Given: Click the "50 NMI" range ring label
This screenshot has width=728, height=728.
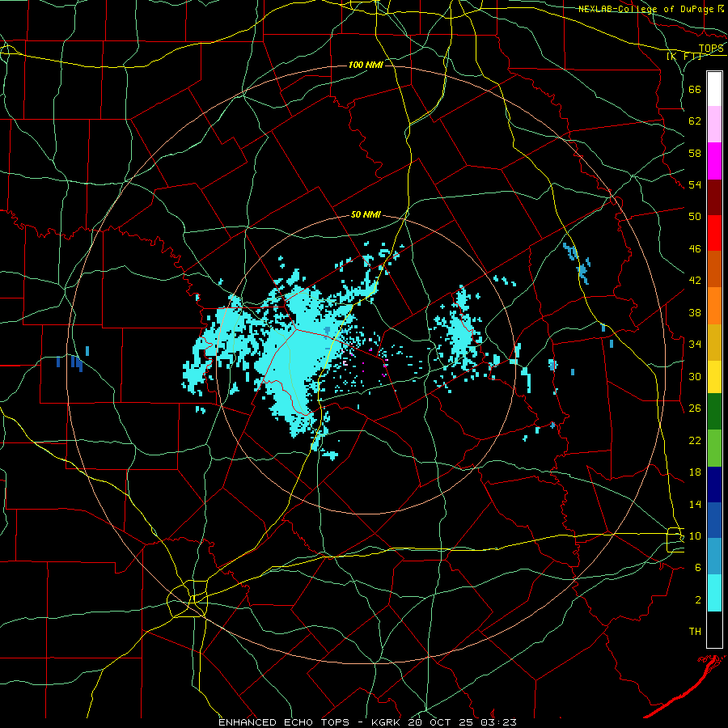Looking at the screenshot, I should tap(366, 214).
